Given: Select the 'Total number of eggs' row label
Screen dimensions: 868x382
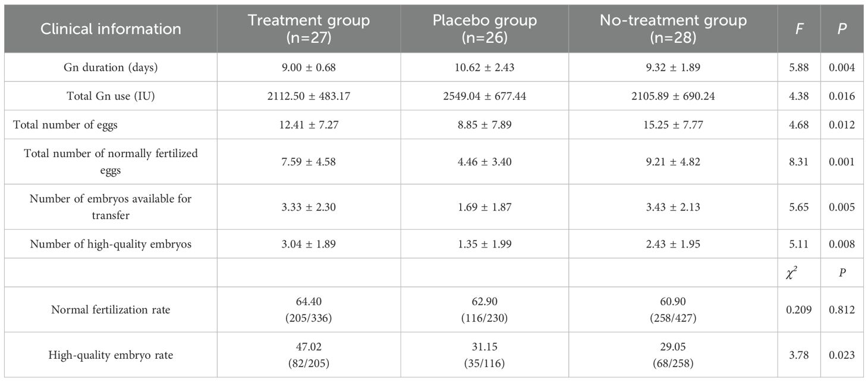Looking at the screenshot, I should point(69,125).
